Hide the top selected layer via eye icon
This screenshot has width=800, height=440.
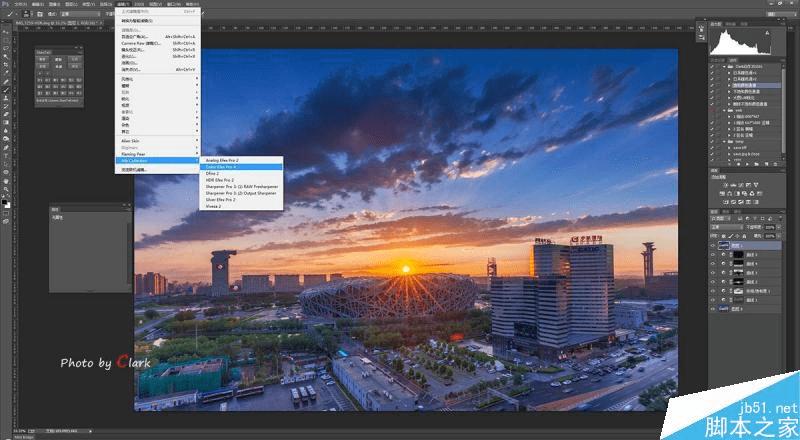click(713, 246)
